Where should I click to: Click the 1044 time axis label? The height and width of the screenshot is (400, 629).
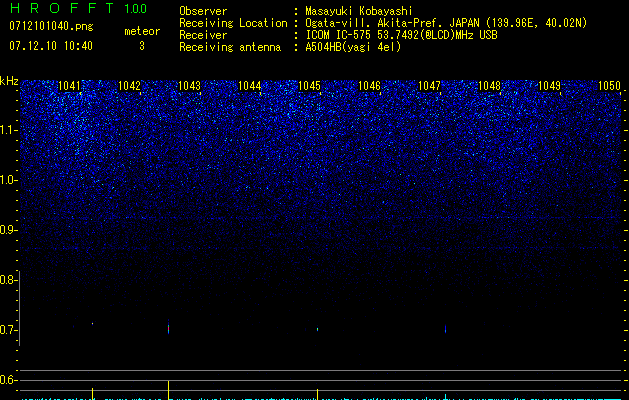coord(250,86)
